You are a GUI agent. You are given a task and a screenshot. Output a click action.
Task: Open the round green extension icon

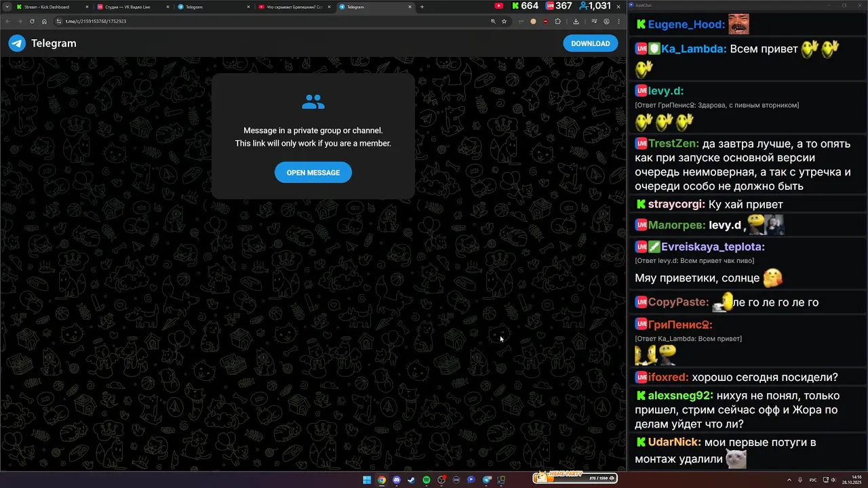(x=533, y=21)
